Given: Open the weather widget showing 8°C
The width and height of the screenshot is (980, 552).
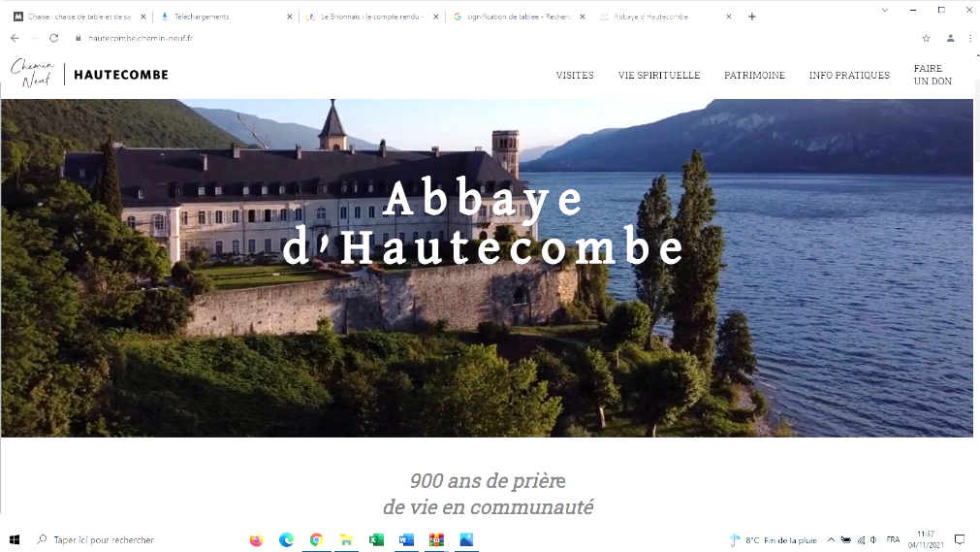Looking at the screenshot, I should pos(774,540).
